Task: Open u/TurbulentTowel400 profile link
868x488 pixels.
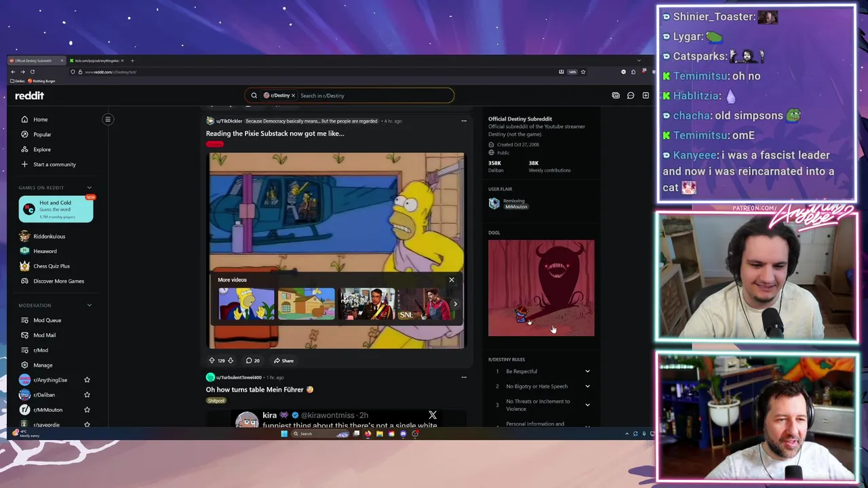Action: coord(239,377)
